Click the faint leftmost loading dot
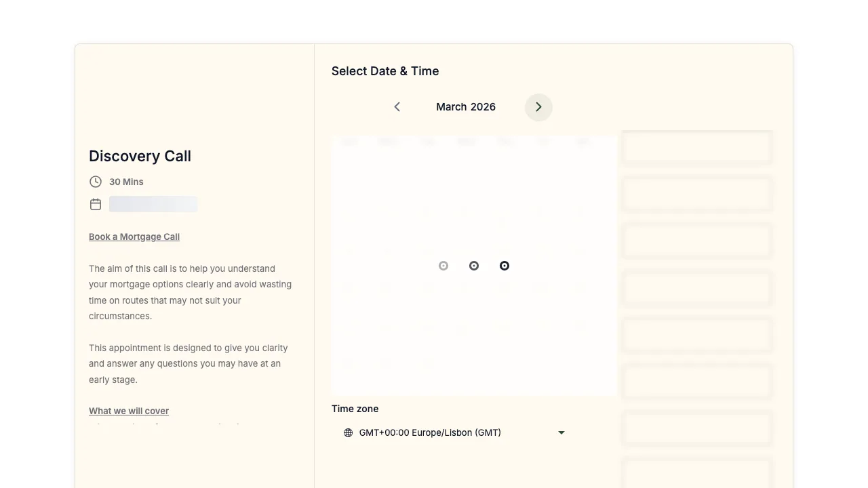The width and height of the screenshot is (868, 488). click(x=443, y=266)
